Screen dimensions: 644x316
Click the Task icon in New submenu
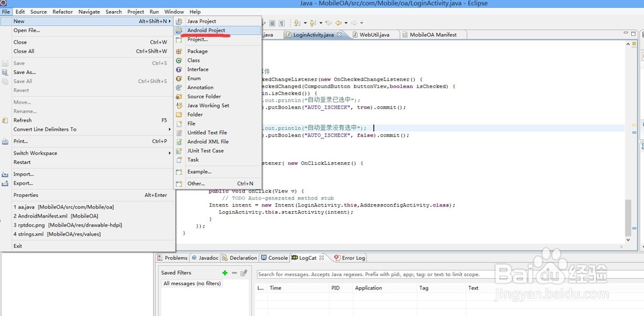tap(179, 160)
